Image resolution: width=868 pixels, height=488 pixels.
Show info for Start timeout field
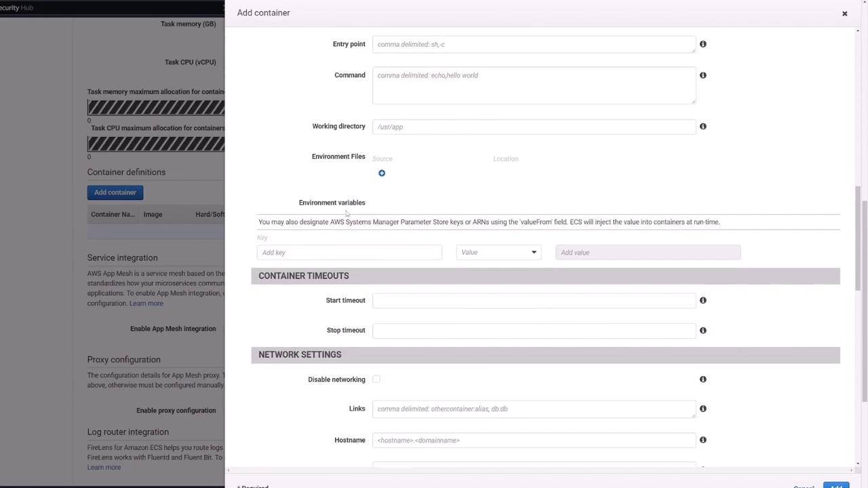pyautogui.click(x=703, y=300)
